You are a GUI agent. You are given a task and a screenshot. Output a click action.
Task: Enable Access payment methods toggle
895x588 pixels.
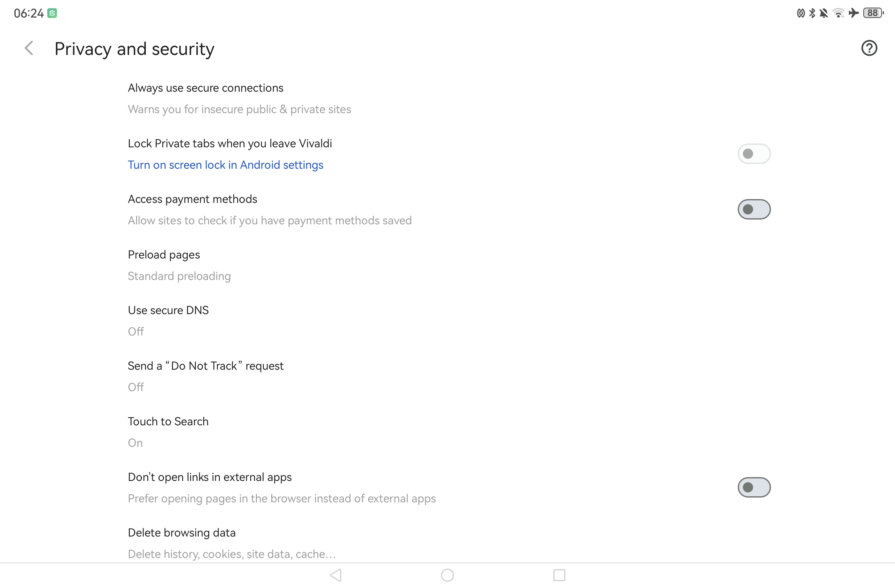click(754, 209)
